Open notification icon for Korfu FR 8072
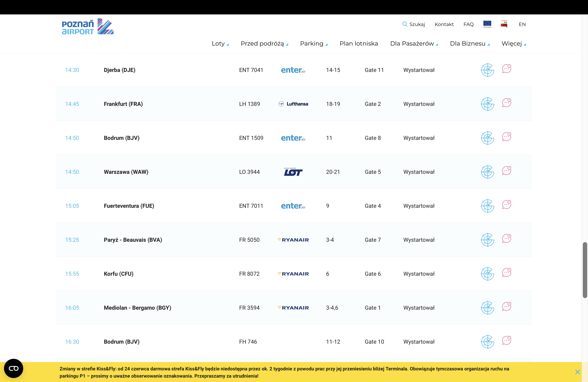 tap(506, 273)
